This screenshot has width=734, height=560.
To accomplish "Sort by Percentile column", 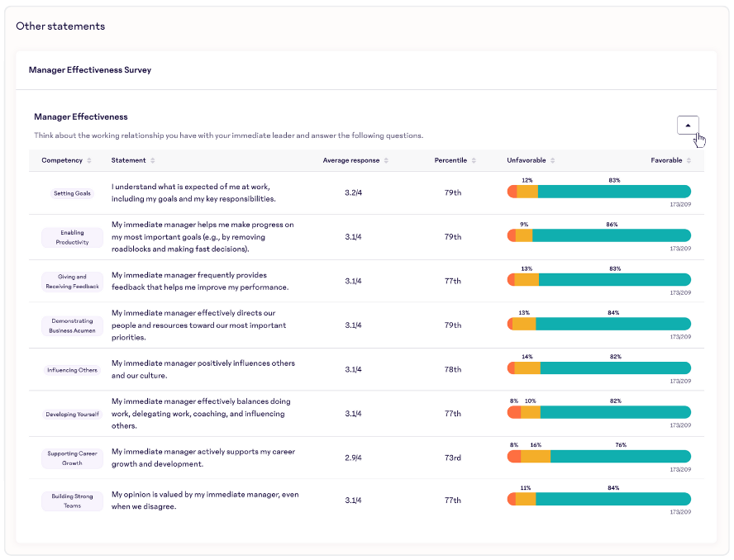I will 474,160.
